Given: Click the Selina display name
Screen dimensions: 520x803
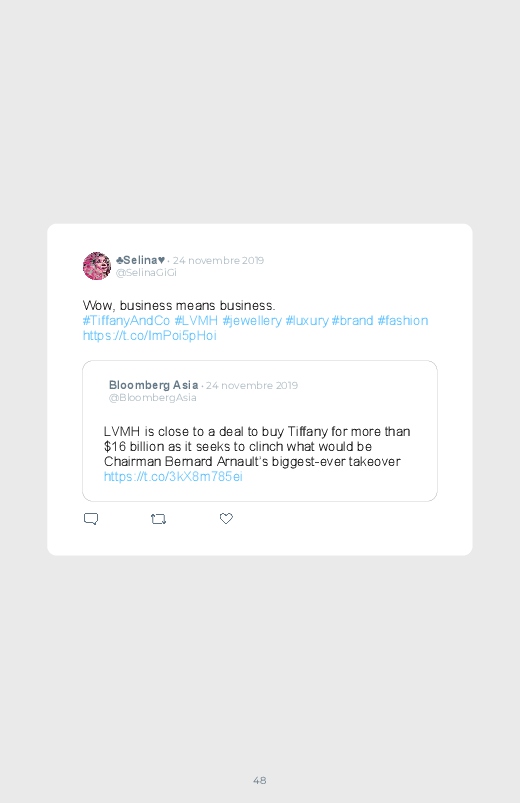Looking at the screenshot, I should pyautogui.click(x=140, y=260).
